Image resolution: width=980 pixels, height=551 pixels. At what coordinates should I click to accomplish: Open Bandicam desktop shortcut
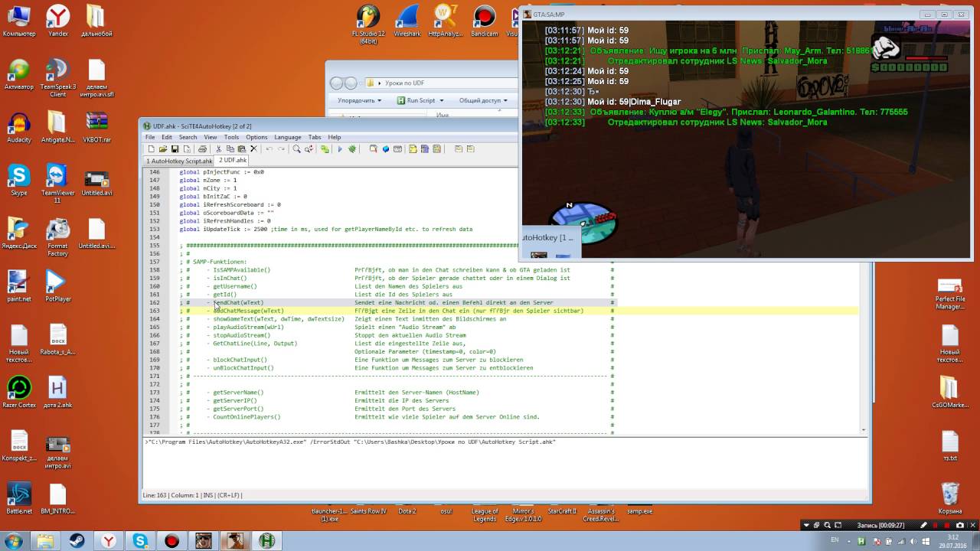tap(485, 21)
